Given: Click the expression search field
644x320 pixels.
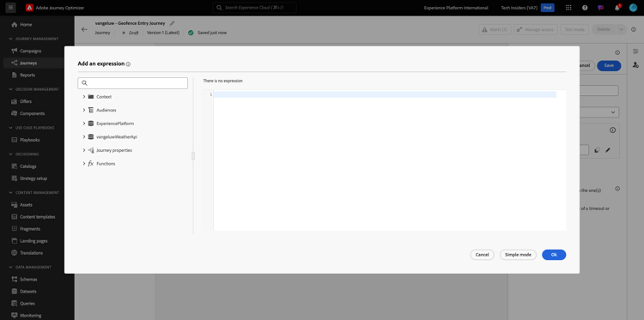Looking at the screenshot, I should (x=132, y=83).
